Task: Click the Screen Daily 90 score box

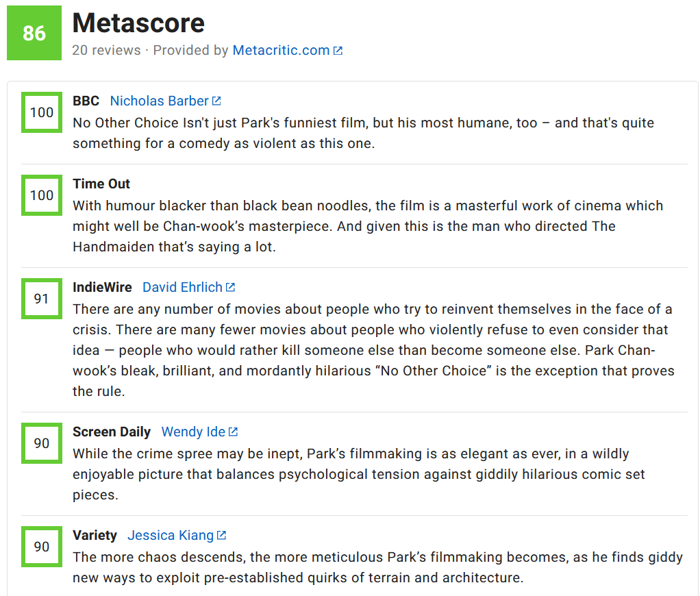Action: pyautogui.click(x=42, y=443)
